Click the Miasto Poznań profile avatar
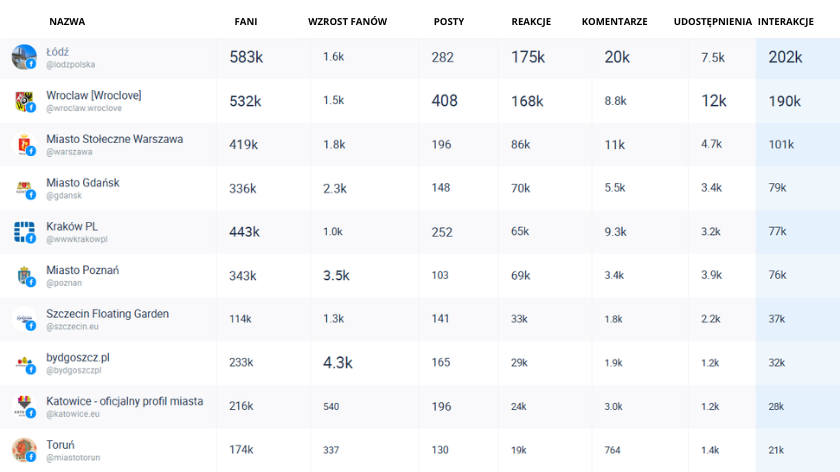This screenshot has height=472, width=840. point(24,276)
